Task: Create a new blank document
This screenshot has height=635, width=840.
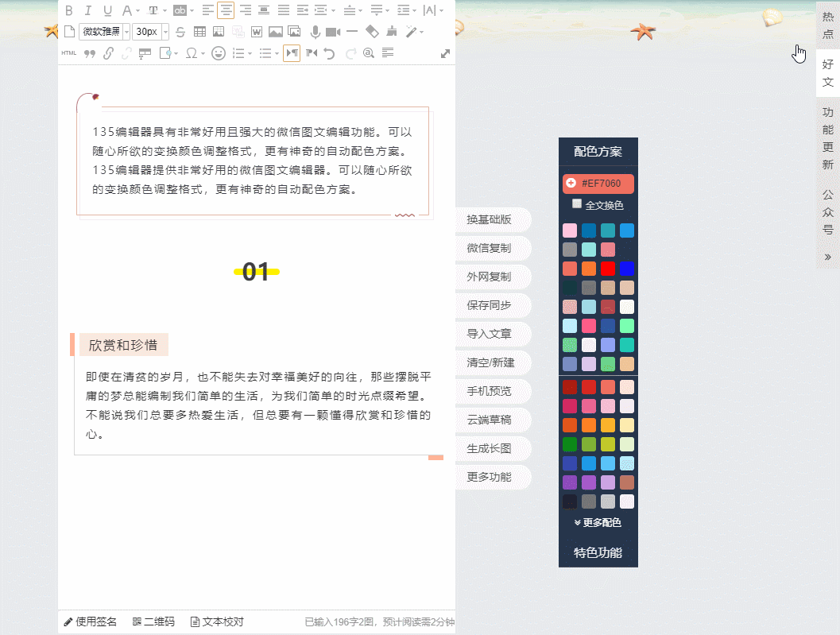Action: (x=69, y=32)
